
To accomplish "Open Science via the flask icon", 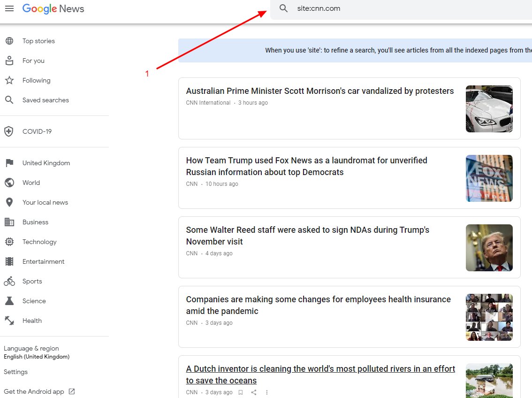I will point(9,301).
